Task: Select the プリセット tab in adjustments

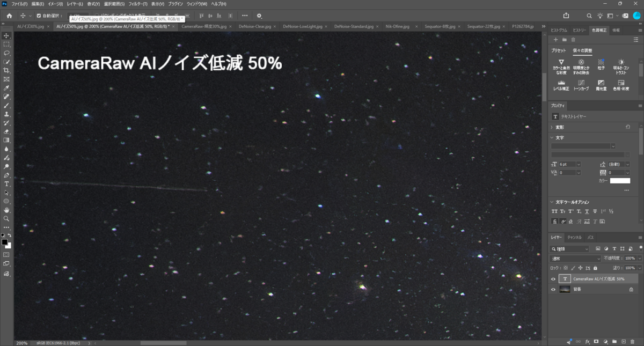Action: 559,50
